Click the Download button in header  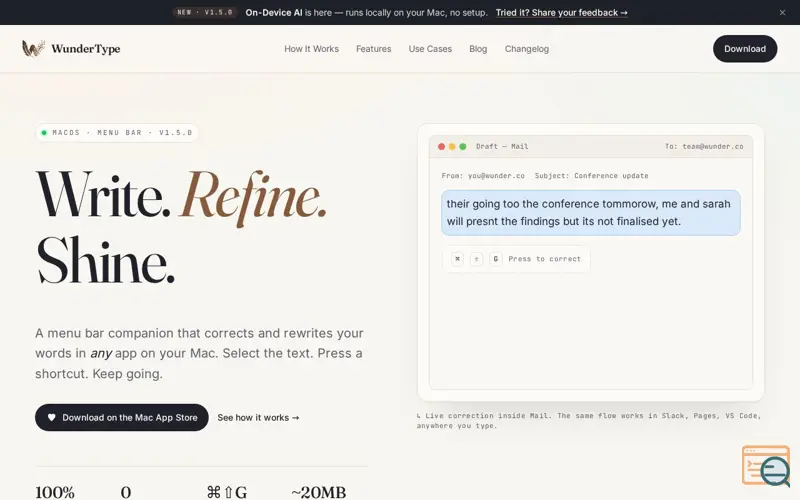pos(745,49)
